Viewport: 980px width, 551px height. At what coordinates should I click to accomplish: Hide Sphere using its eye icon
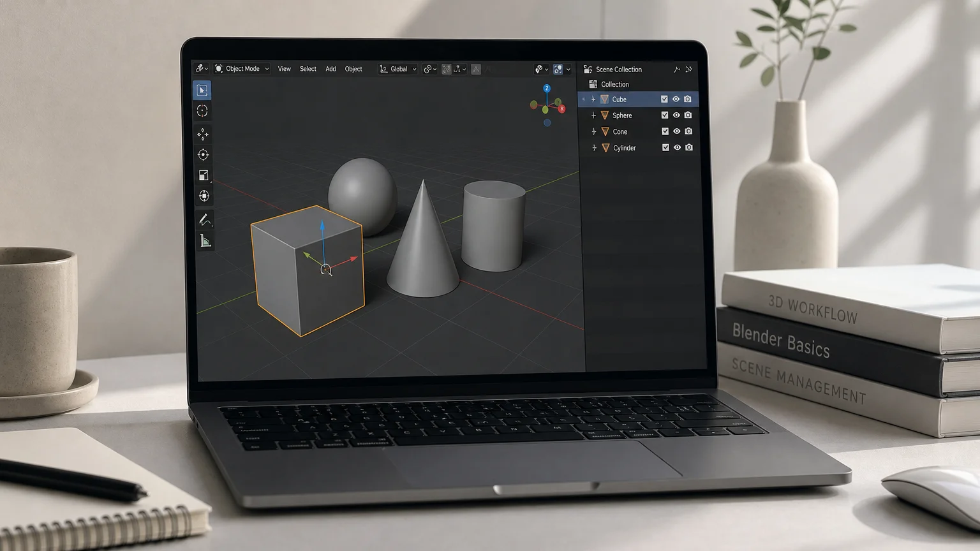pos(676,115)
